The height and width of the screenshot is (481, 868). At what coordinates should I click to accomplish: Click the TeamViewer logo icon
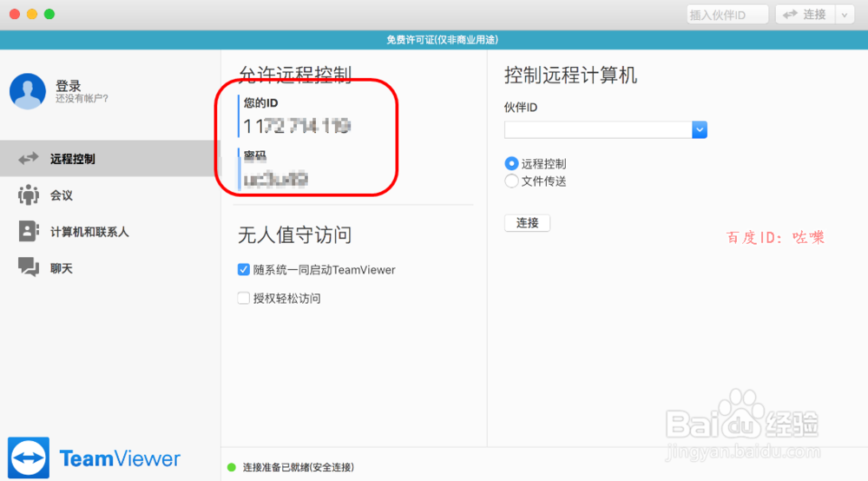coord(29,458)
